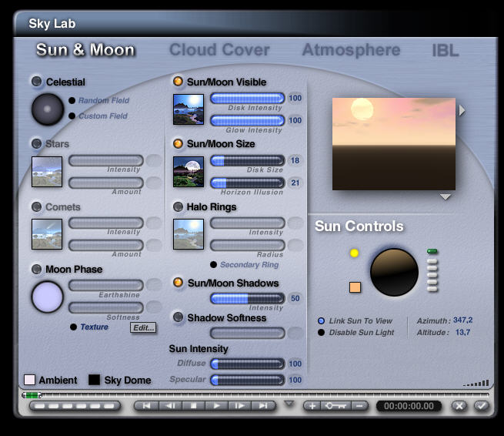
Task: Toggle Link Sun To View
Action: [321, 320]
